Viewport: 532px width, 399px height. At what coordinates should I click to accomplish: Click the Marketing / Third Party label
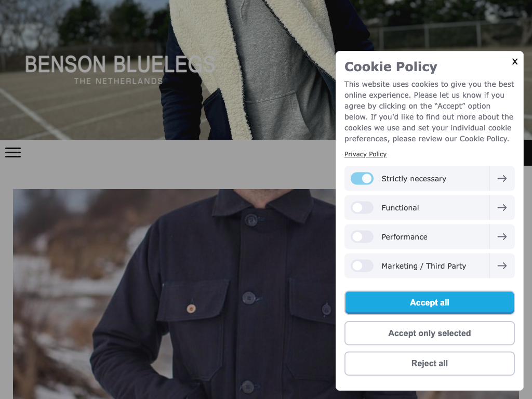tap(424, 266)
